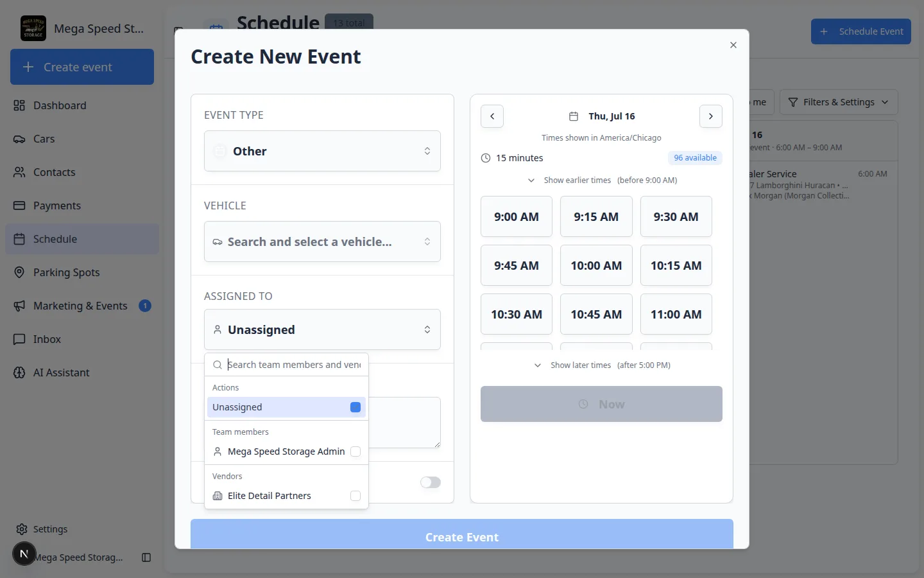This screenshot has width=924, height=578.
Task: Select the 10:15 AM time slot
Action: [x=676, y=265]
